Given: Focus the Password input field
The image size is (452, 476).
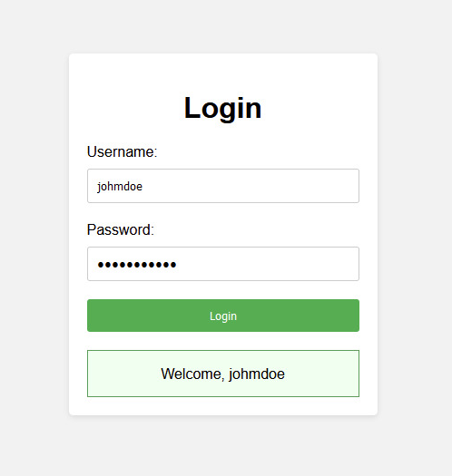Looking at the screenshot, I should [223, 264].
